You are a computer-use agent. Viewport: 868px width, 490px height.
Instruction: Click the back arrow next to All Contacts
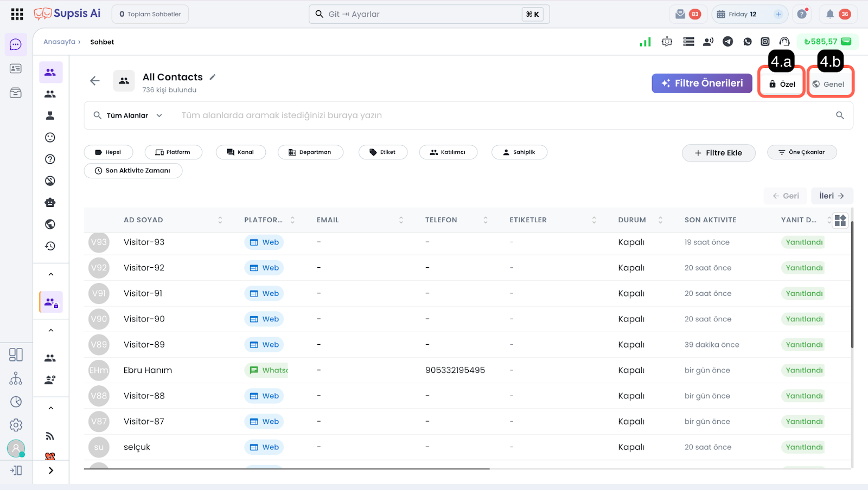coord(95,81)
